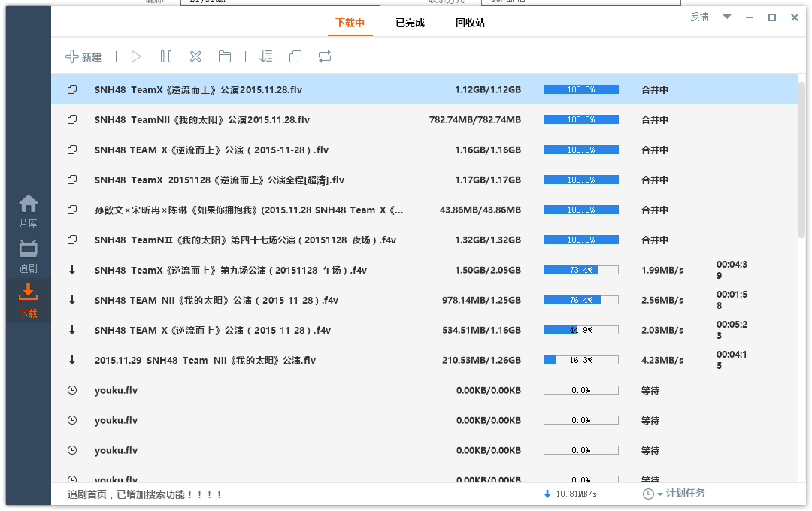Click the 43.86MB/43.86MB size cell
The image size is (812, 511).
coord(480,210)
